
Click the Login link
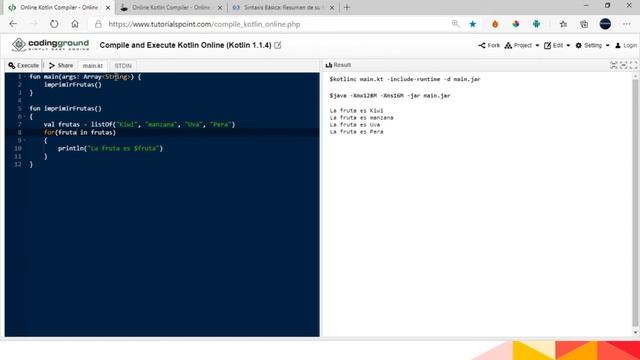point(626,45)
